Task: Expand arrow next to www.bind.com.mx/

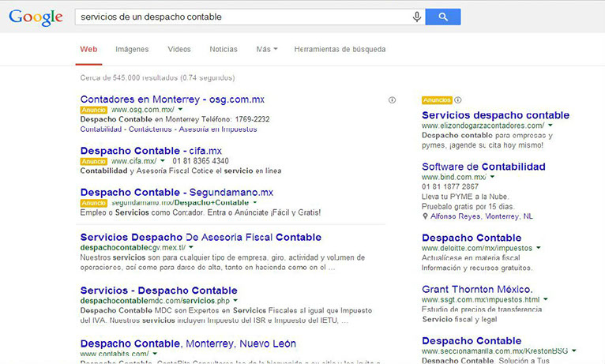Action: click(492, 177)
